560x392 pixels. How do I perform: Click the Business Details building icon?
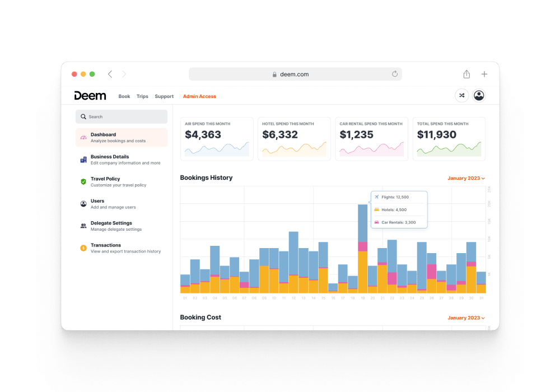tap(83, 160)
